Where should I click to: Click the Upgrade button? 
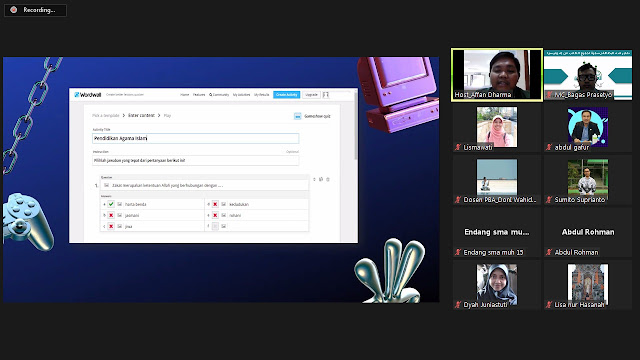pos(311,95)
